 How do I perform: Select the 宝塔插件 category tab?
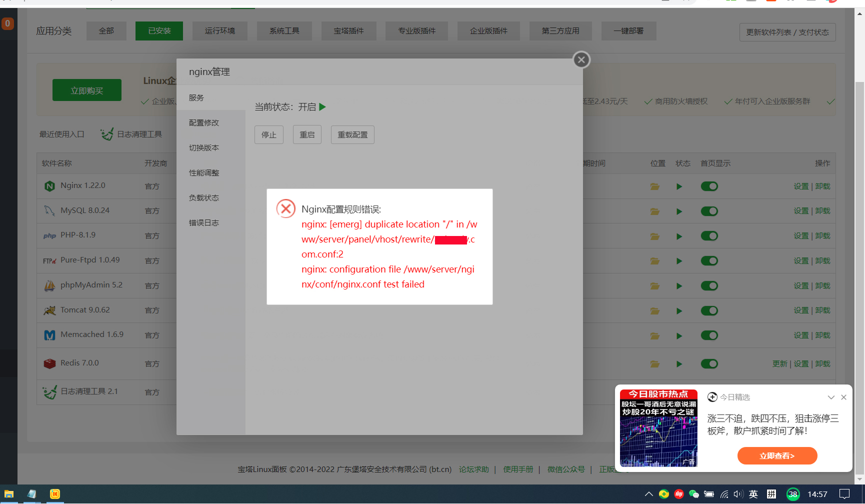[349, 31]
